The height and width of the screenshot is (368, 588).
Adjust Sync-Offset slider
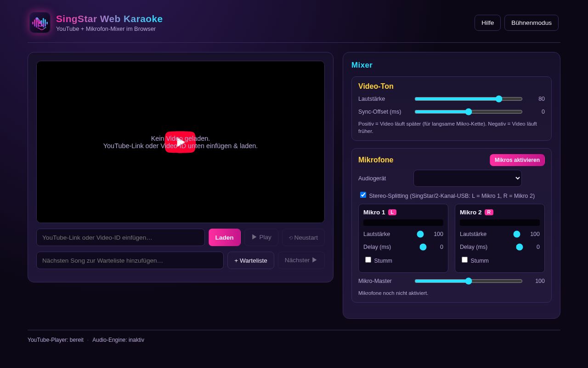point(469,112)
